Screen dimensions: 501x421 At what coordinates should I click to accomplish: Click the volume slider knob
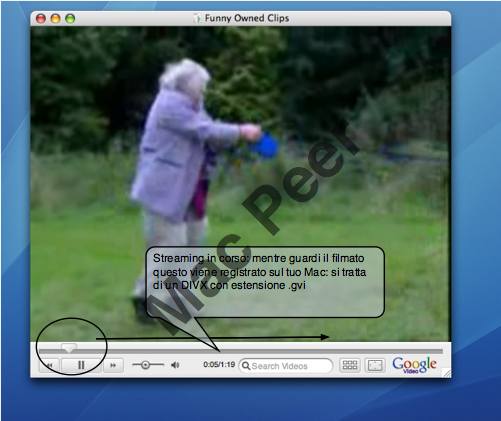(145, 365)
